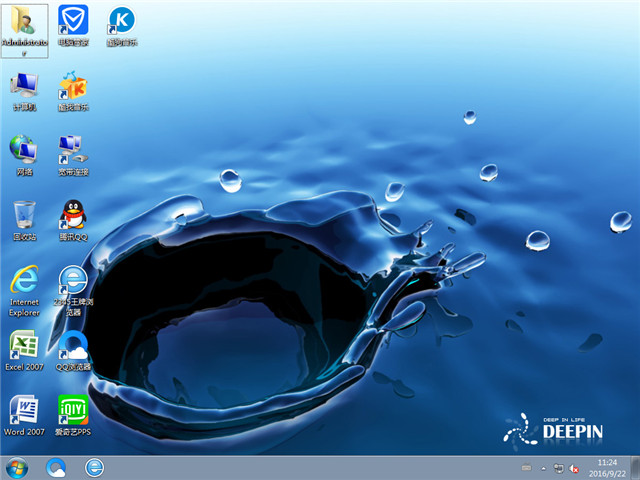Launch Excel 2007 from the desktop
This screenshot has height=480, width=640.
coord(24,346)
